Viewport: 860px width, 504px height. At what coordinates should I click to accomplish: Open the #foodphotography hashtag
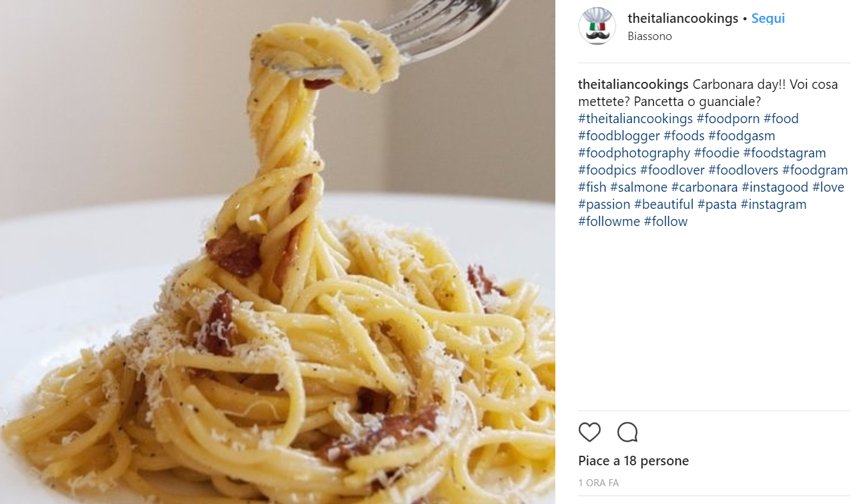[x=634, y=153]
